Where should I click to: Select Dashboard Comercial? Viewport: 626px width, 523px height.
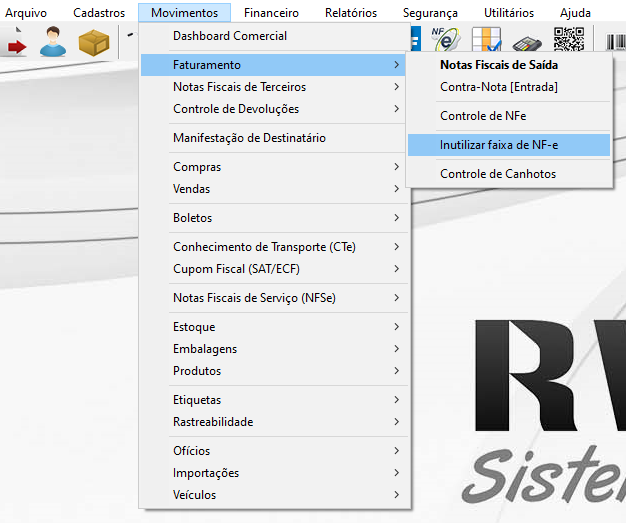pyautogui.click(x=275, y=36)
